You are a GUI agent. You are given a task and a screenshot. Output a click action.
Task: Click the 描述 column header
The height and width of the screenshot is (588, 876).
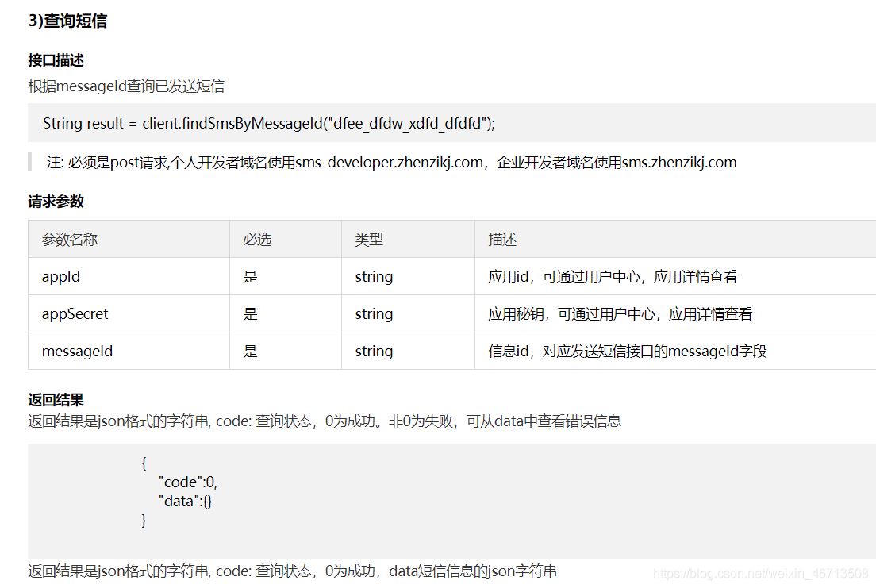[498, 239]
